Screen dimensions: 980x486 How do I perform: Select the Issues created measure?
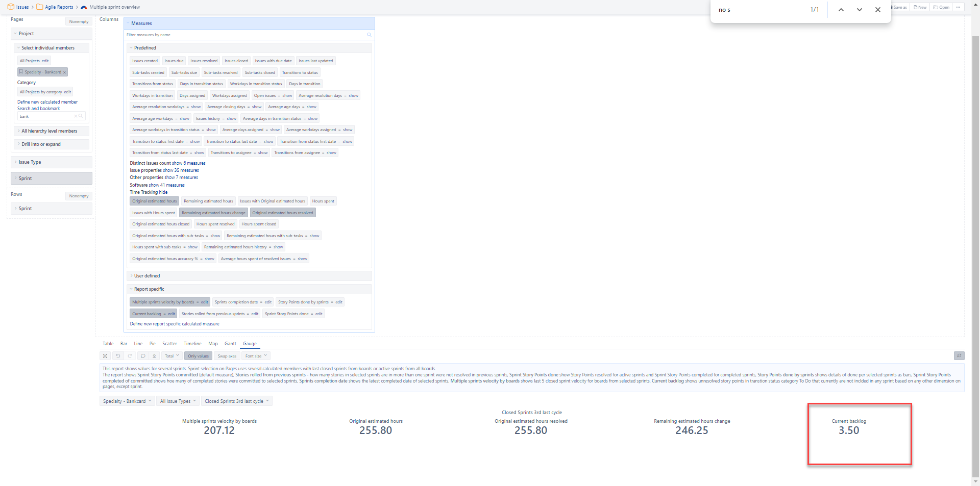pyautogui.click(x=145, y=61)
